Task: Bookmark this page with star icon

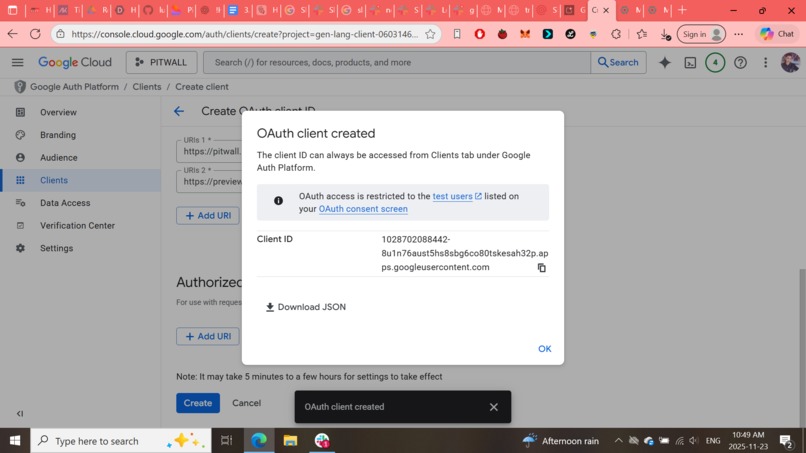Action: point(430,34)
